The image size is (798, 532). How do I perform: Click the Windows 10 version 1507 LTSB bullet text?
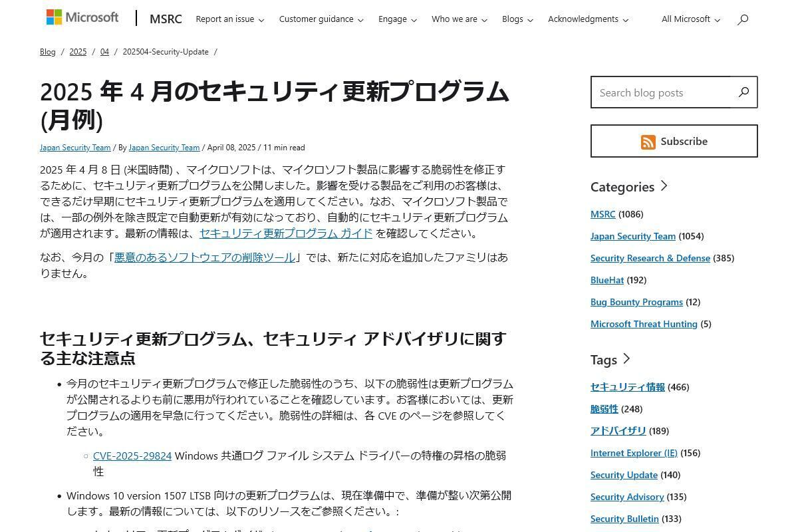289,503
